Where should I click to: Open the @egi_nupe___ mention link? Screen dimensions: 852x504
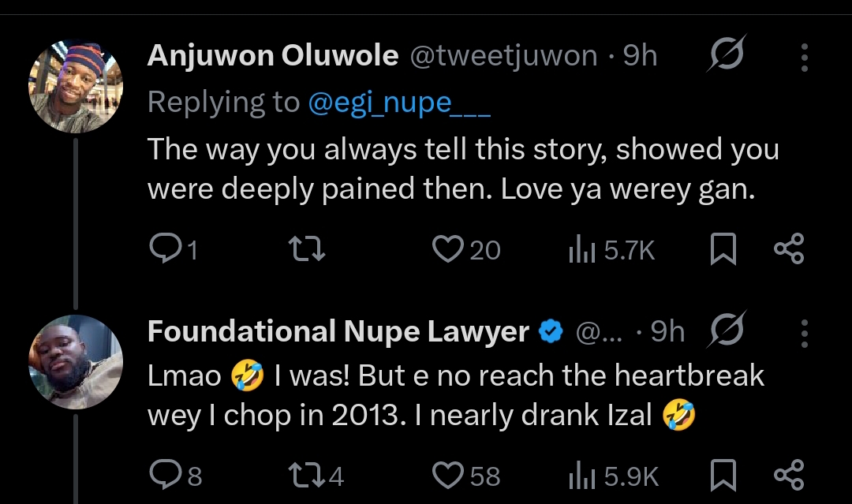pos(399,103)
